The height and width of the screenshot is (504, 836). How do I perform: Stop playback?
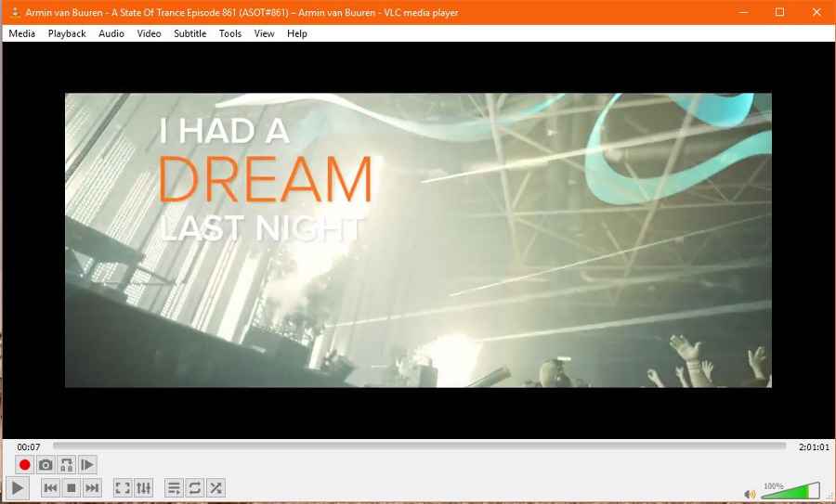[x=72, y=487]
